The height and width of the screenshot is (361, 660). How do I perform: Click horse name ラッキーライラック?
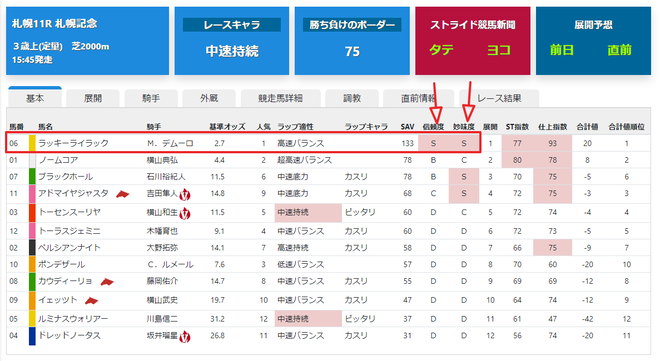74,143
